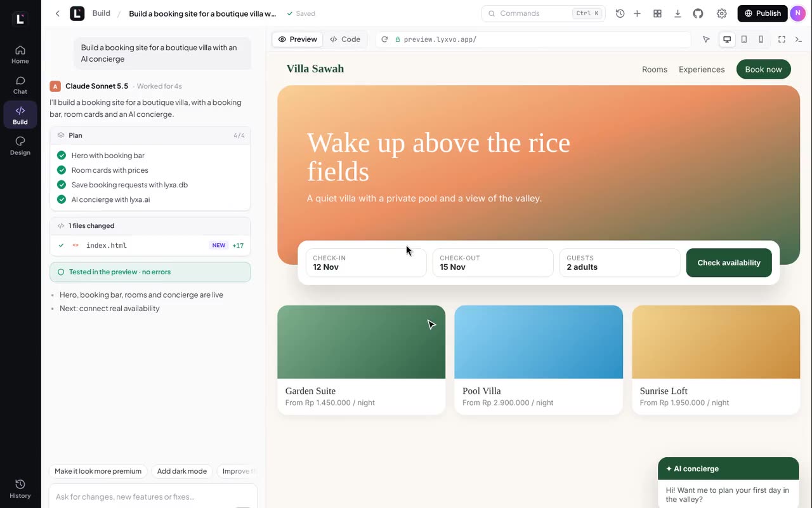Viewport: 812px width, 508px height.
Task: Click the plus icon in top bar
Action: [x=637, y=13]
